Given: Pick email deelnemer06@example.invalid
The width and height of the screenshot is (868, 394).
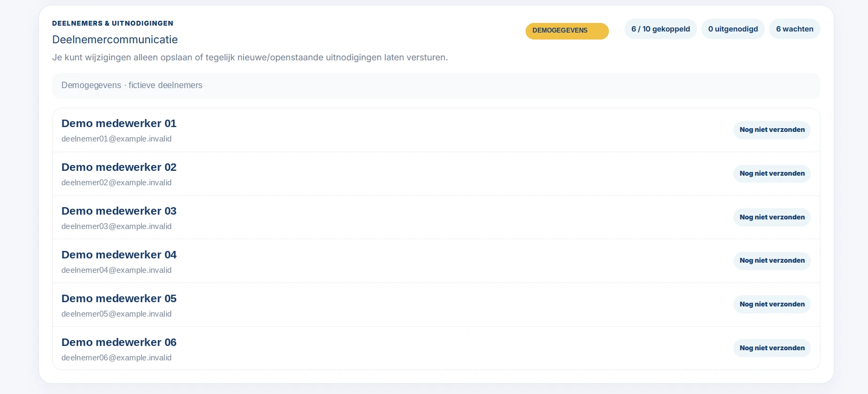Looking at the screenshot, I should tap(116, 358).
